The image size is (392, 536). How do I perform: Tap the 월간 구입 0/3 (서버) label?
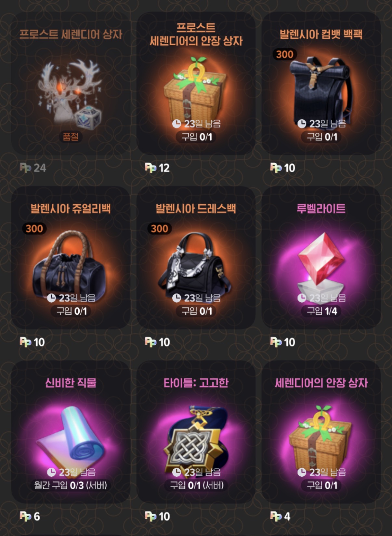tap(71, 485)
